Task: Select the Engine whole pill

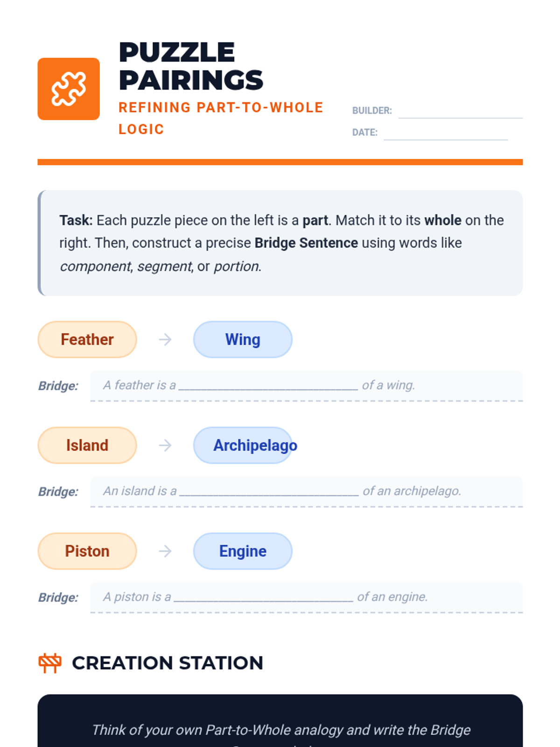Action: (x=243, y=551)
